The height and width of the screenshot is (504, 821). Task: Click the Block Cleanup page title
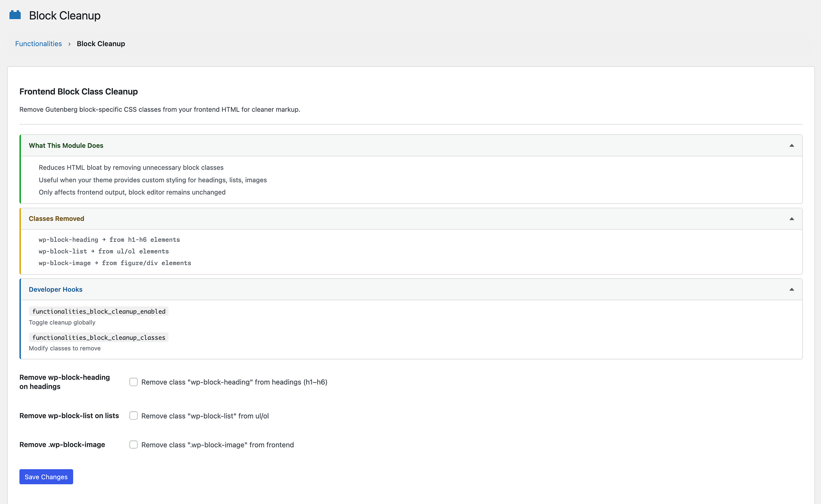coord(65,16)
